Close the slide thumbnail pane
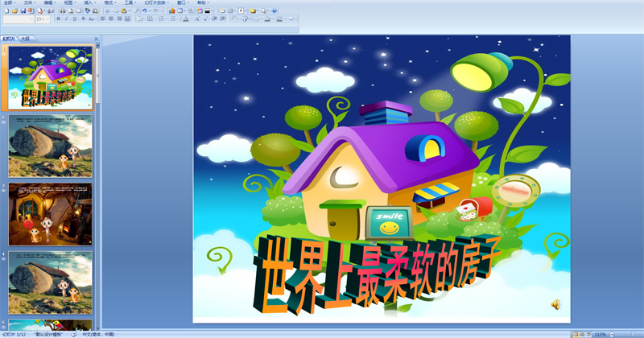 point(96,39)
